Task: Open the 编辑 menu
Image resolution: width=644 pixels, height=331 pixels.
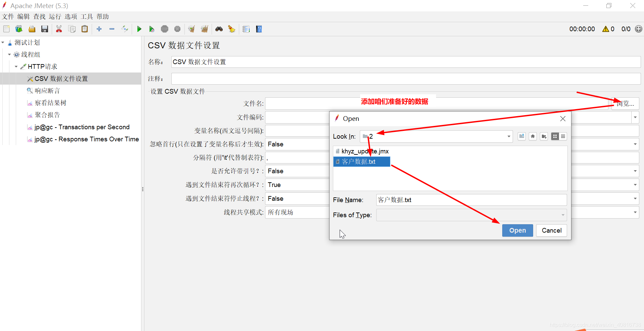Action: pyautogui.click(x=24, y=16)
